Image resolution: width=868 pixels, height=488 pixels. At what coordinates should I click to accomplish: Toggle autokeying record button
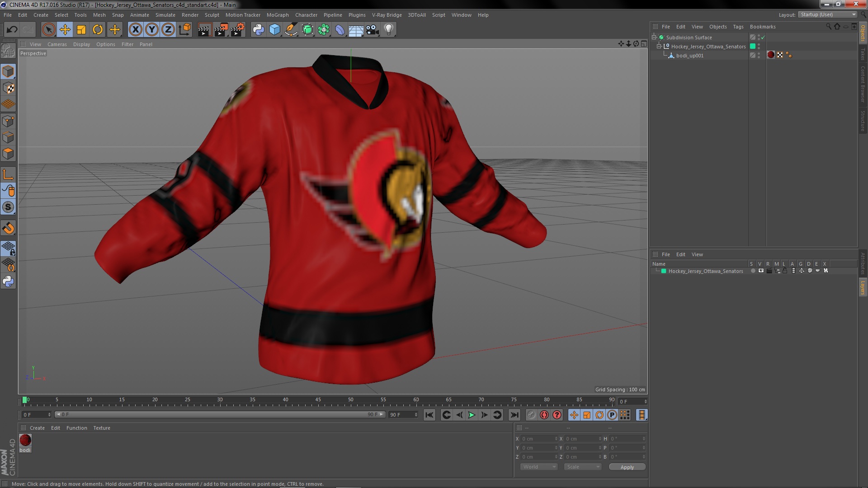point(544,415)
